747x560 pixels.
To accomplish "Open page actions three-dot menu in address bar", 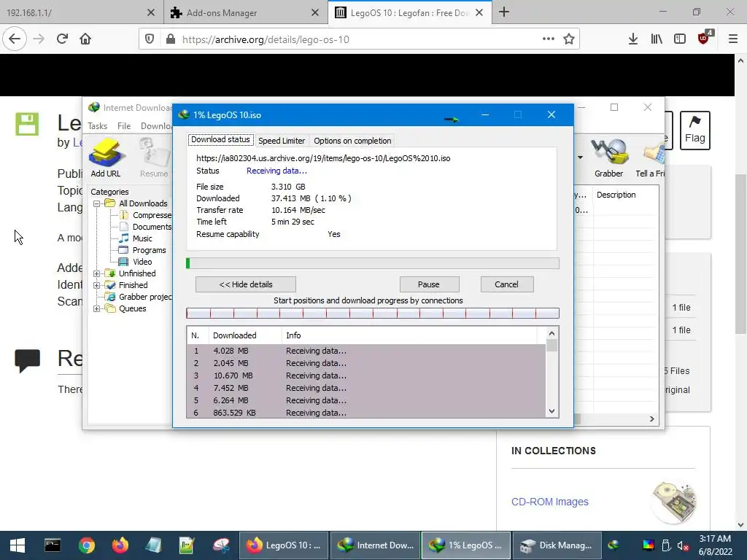I will coord(549,39).
